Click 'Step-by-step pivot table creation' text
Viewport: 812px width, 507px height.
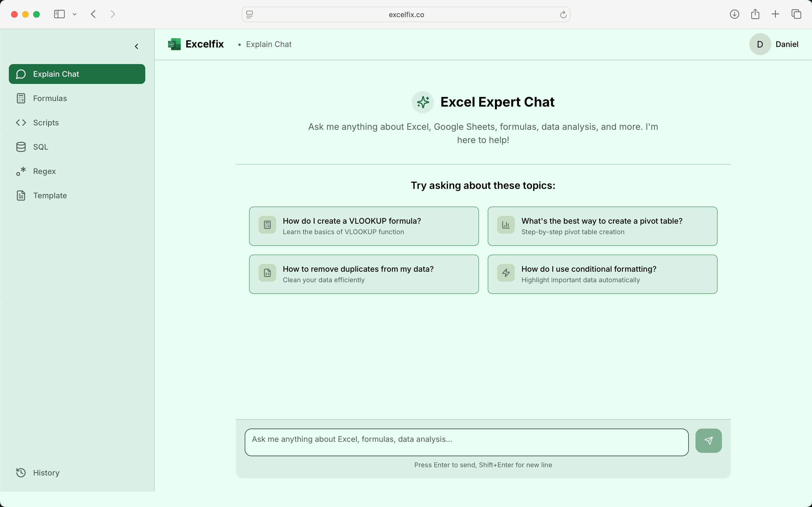pos(573,232)
